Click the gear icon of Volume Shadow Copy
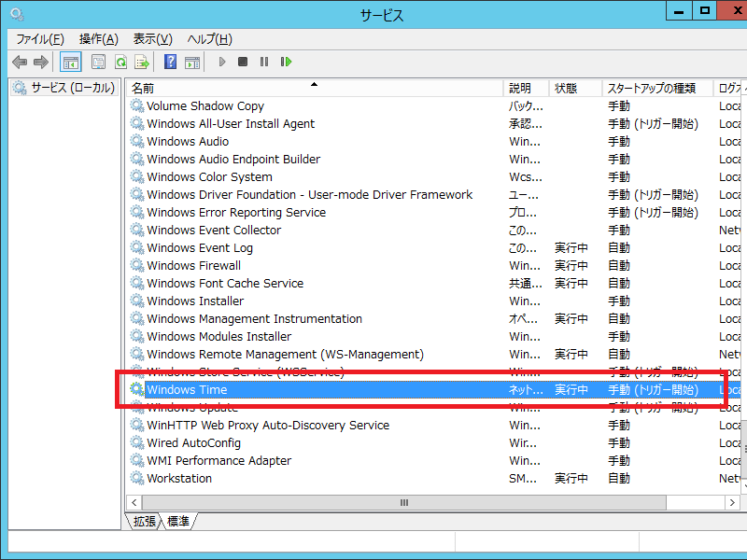 [x=137, y=105]
